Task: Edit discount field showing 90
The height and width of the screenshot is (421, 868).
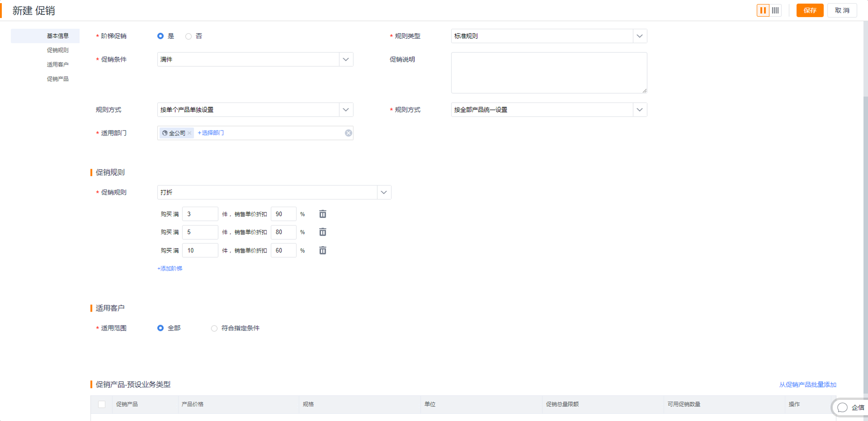Action: (283, 214)
